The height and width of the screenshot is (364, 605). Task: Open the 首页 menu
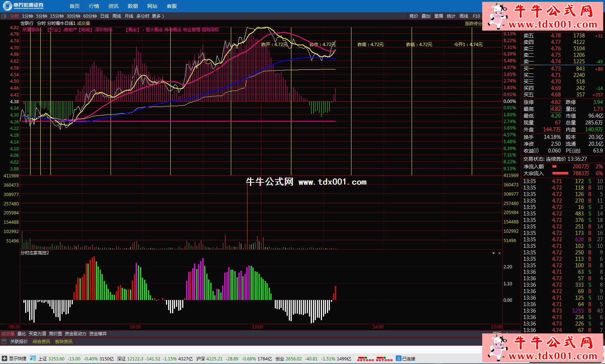click(75, 6)
